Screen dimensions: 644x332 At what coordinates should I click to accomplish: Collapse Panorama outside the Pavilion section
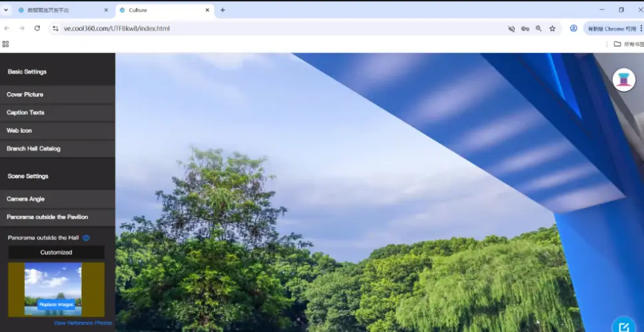click(x=58, y=217)
